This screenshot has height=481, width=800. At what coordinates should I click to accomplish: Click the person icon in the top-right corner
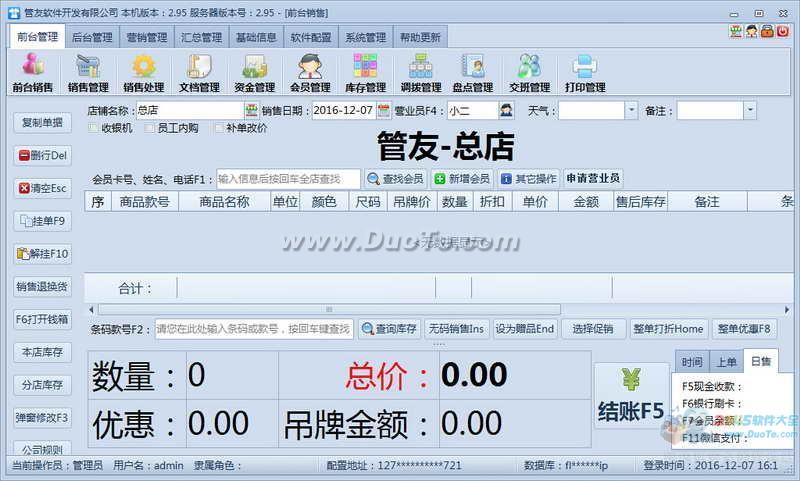(x=751, y=31)
